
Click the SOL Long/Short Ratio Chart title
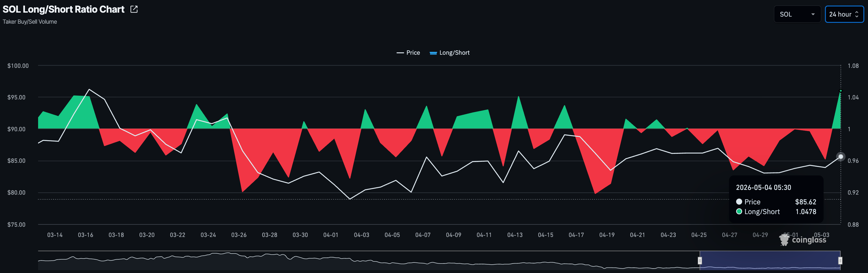63,9
